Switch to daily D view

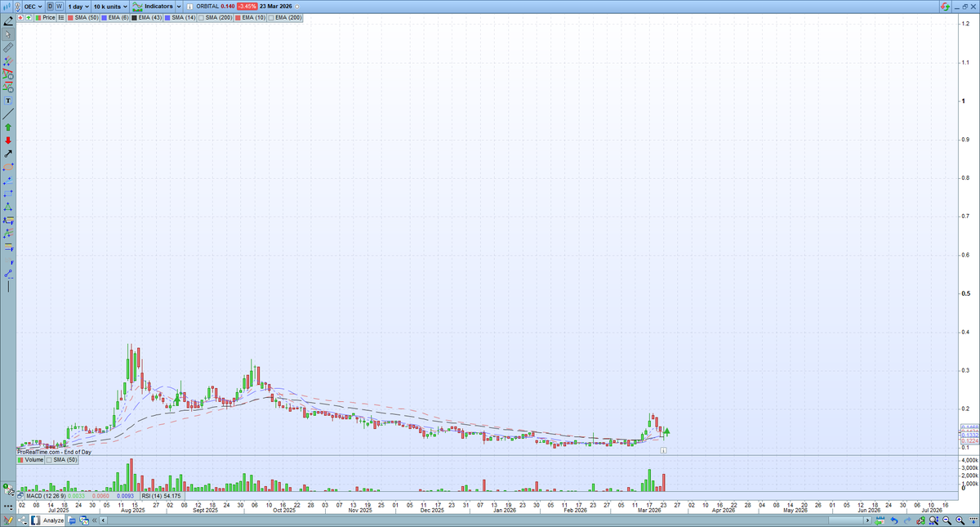coord(50,7)
